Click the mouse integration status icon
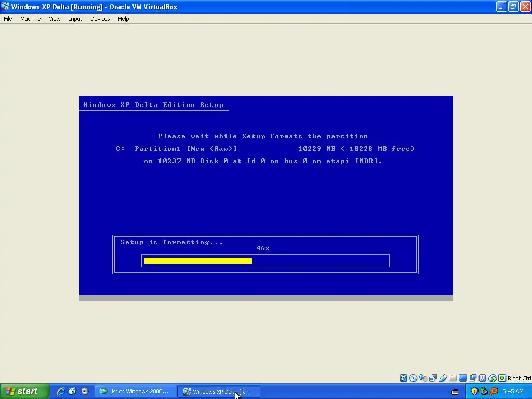532x399 pixels. [493, 378]
